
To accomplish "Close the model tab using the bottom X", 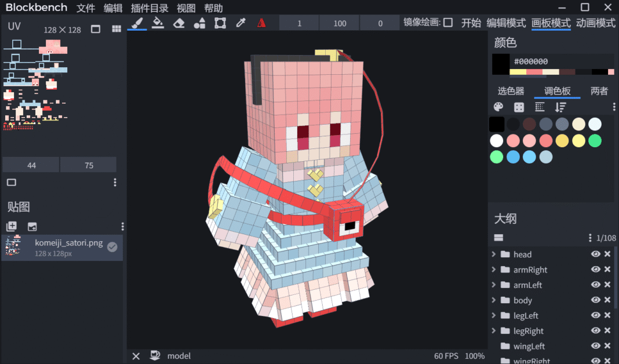I will click(136, 356).
